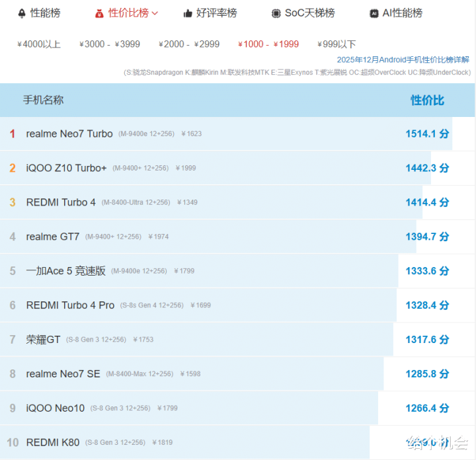Click the ¥1623 price of realme Neo7 Turbo

[x=192, y=134]
